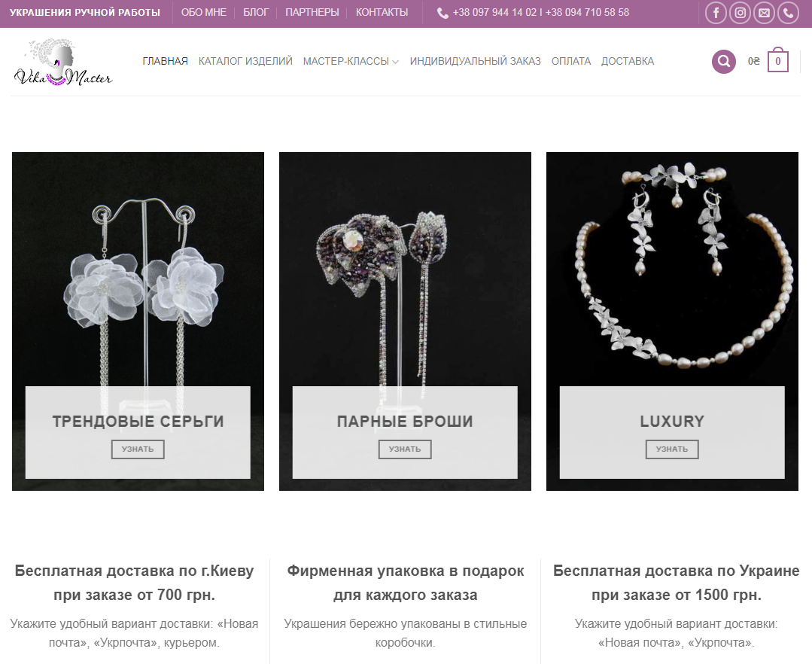
Task: Click the phone call icon in header
Action: [788, 13]
